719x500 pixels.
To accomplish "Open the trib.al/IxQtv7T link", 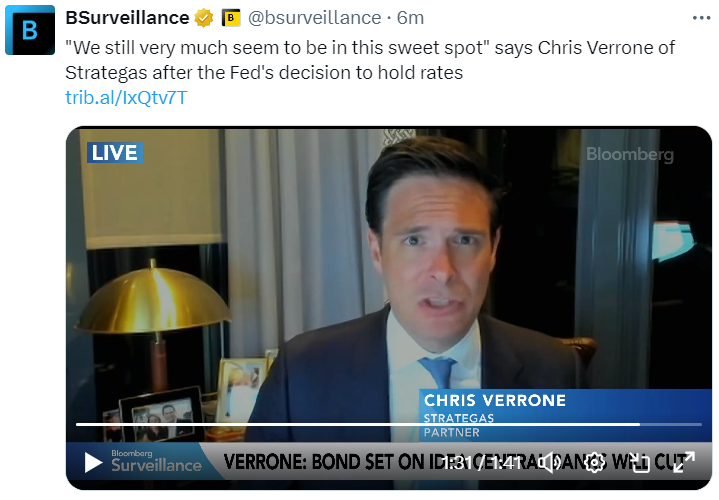I will click(126, 97).
